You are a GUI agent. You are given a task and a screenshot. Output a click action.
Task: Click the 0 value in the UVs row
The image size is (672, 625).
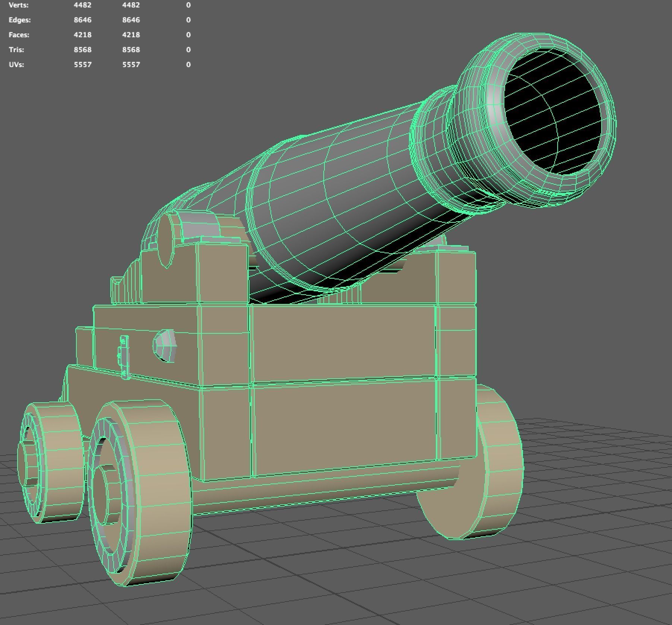pos(188,65)
